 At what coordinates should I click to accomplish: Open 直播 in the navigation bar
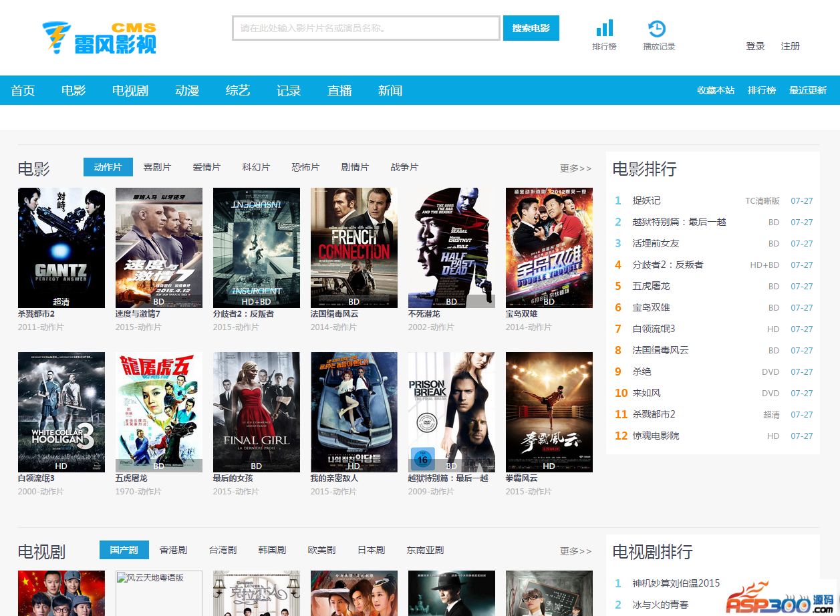click(339, 90)
